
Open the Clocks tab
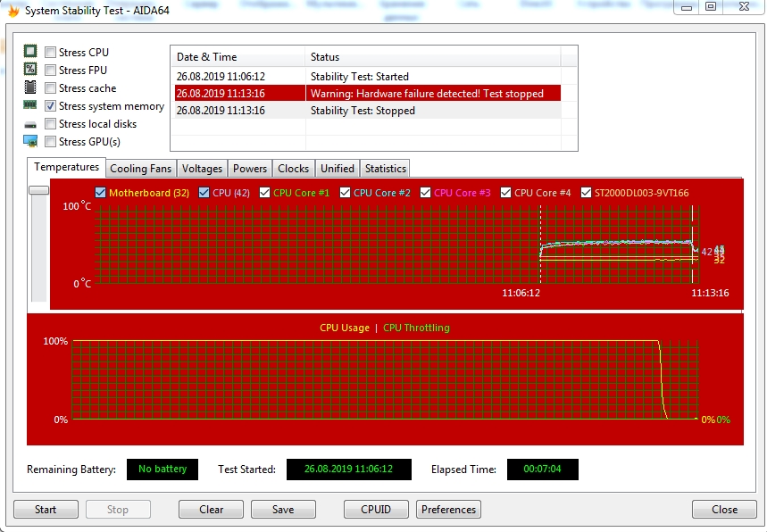[x=294, y=169]
